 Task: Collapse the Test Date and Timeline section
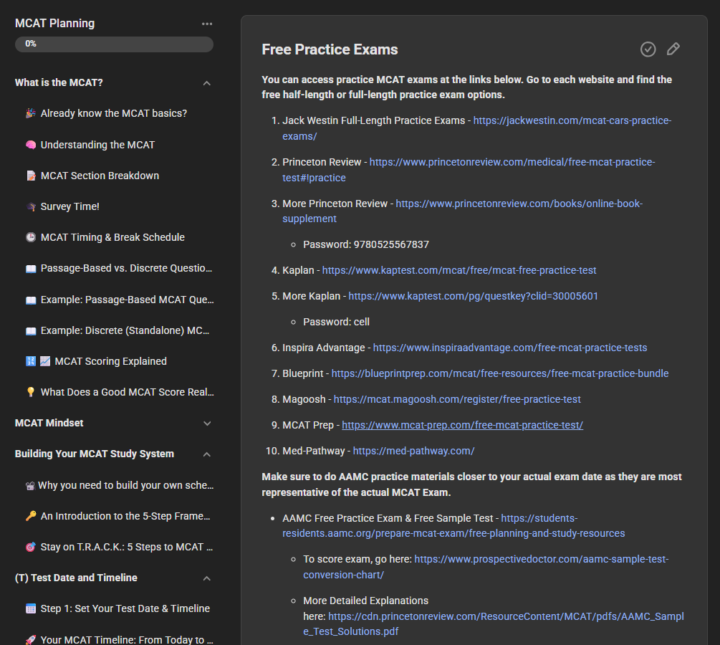coord(207,578)
